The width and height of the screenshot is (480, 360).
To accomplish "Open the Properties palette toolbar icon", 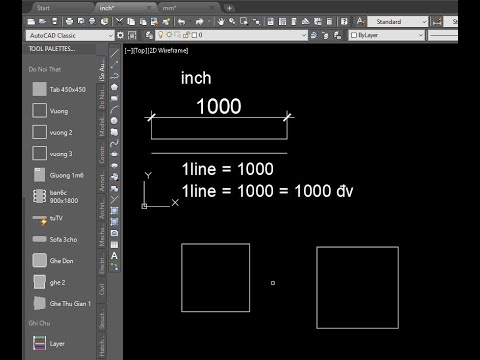I will (271, 22).
